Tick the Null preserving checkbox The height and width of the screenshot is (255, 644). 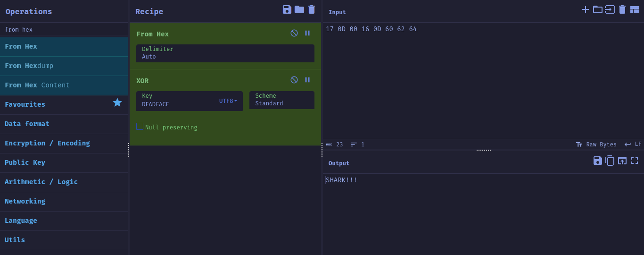pyautogui.click(x=140, y=127)
